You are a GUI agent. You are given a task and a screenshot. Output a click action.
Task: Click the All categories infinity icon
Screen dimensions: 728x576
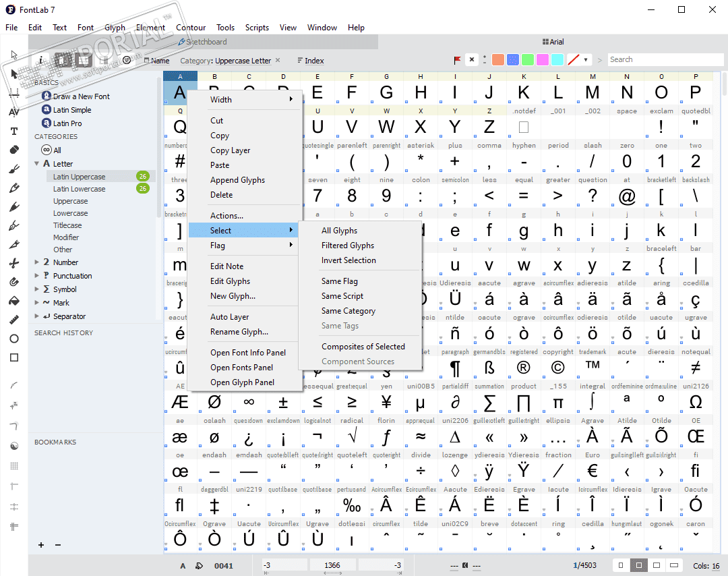[x=47, y=150]
